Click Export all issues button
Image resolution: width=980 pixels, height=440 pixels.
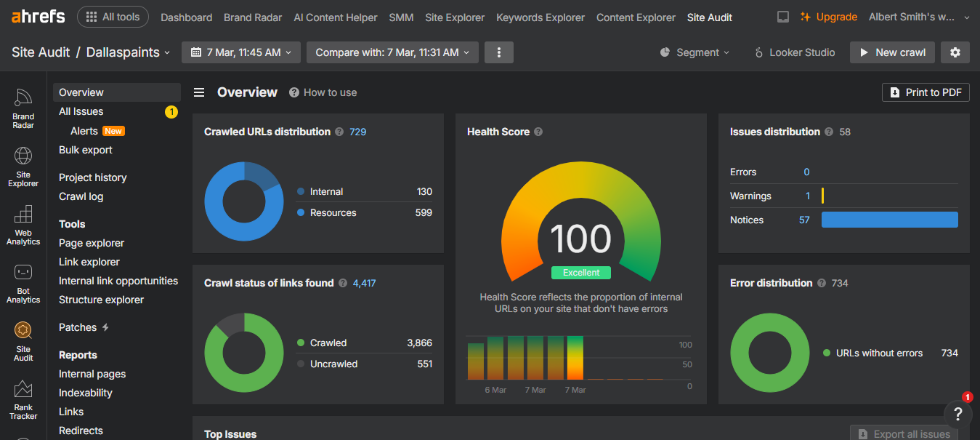(x=904, y=433)
